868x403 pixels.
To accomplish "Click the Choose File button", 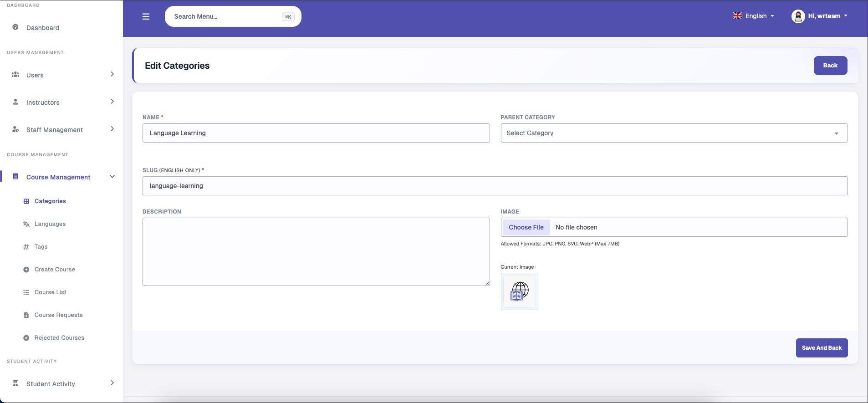I will [526, 227].
